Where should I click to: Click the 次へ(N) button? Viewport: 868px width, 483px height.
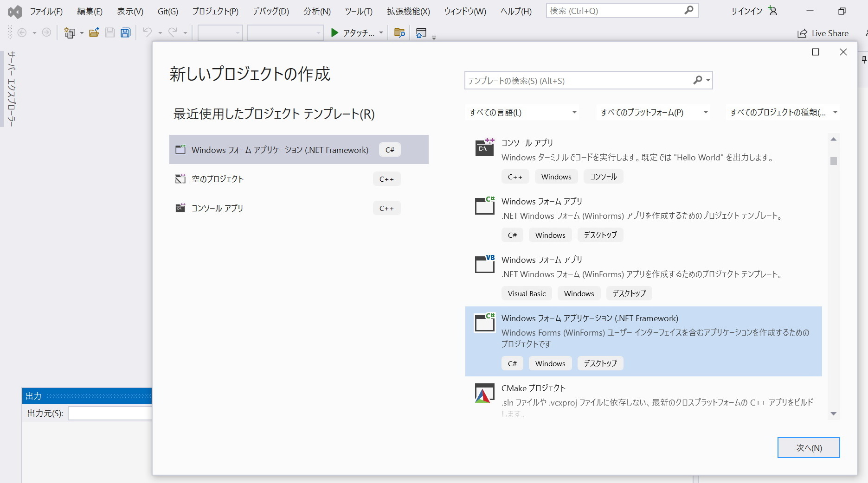809,448
